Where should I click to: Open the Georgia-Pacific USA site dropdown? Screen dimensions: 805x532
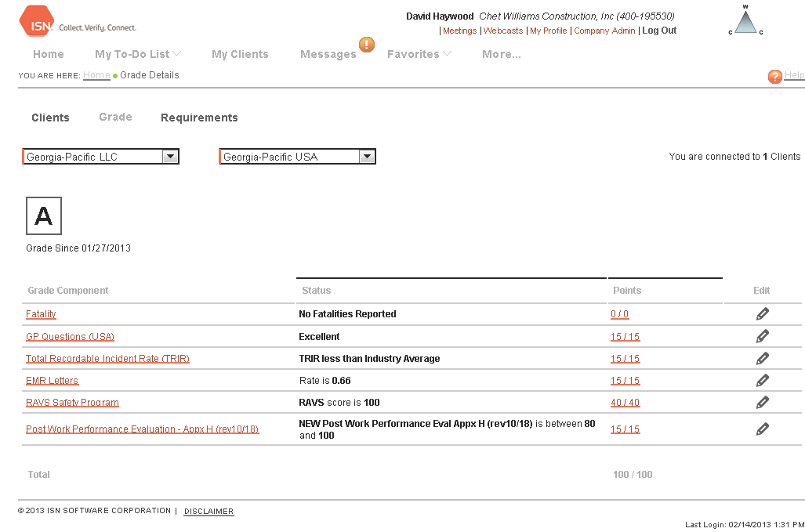pyautogui.click(x=297, y=157)
